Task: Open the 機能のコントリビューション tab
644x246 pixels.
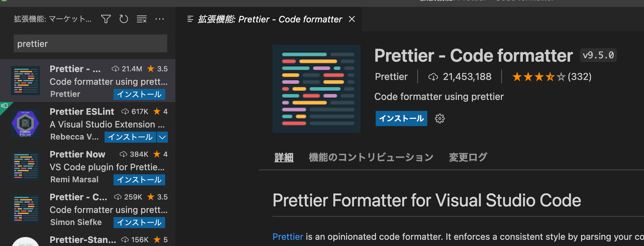Action: click(x=371, y=157)
